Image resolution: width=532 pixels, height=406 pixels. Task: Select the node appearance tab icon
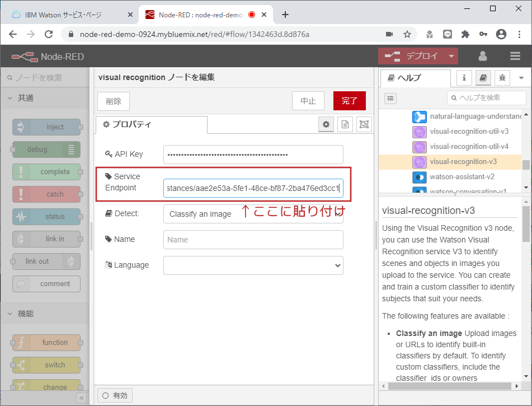364,124
